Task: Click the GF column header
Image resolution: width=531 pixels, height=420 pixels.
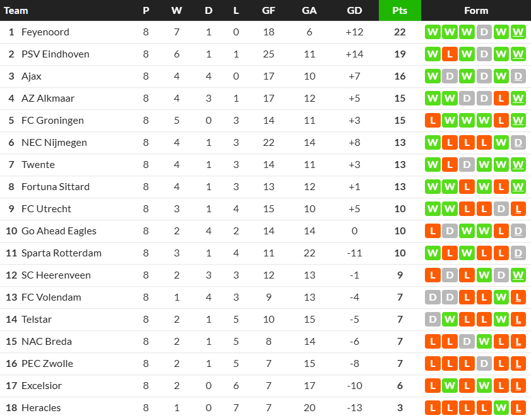Action: (x=268, y=11)
